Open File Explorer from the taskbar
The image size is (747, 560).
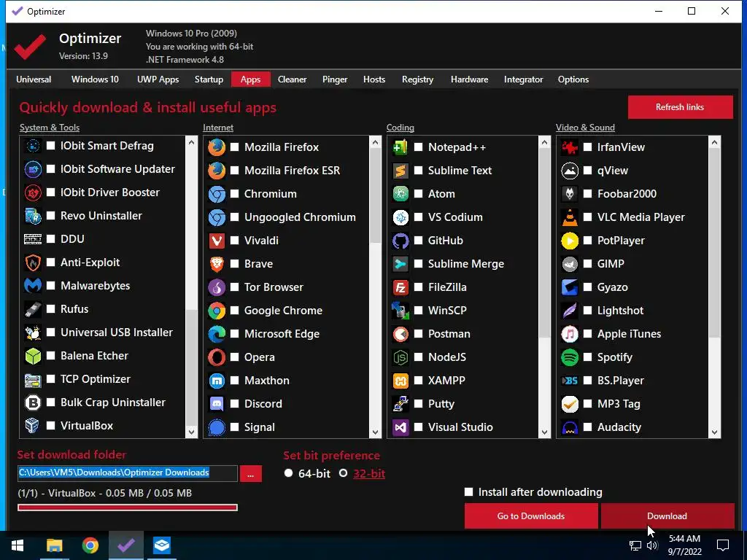[x=54, y=545]
